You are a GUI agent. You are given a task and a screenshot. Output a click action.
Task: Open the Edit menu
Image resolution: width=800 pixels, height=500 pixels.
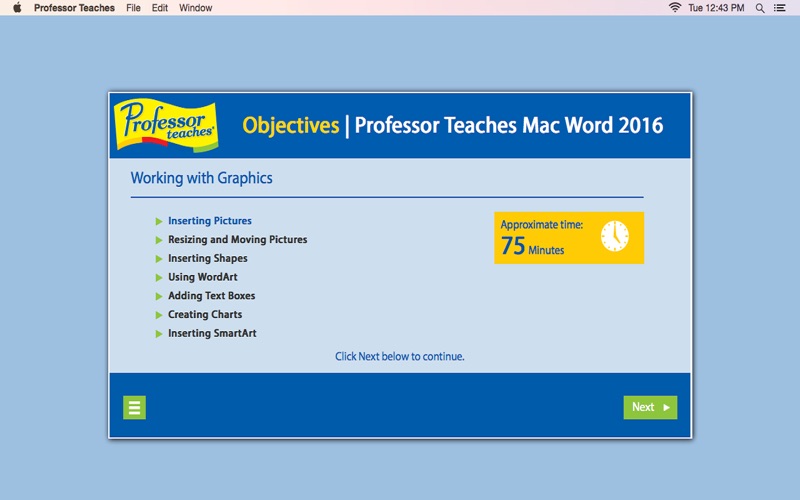click(x=160, y=8)
